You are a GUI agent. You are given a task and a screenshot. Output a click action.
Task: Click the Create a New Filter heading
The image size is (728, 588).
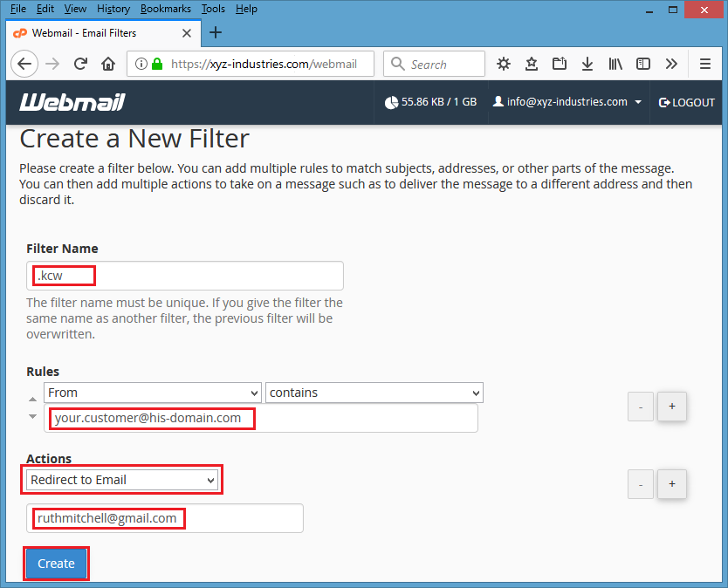(134, 139)
